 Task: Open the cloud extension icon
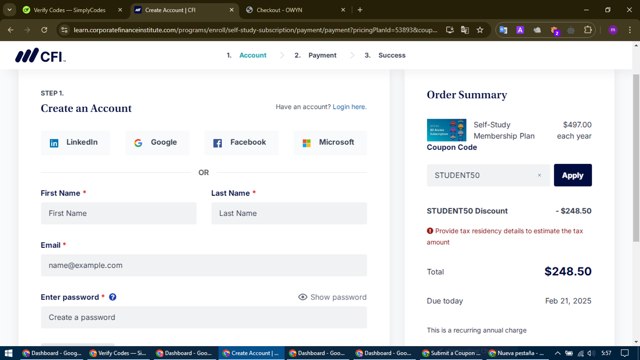(537, 30)
